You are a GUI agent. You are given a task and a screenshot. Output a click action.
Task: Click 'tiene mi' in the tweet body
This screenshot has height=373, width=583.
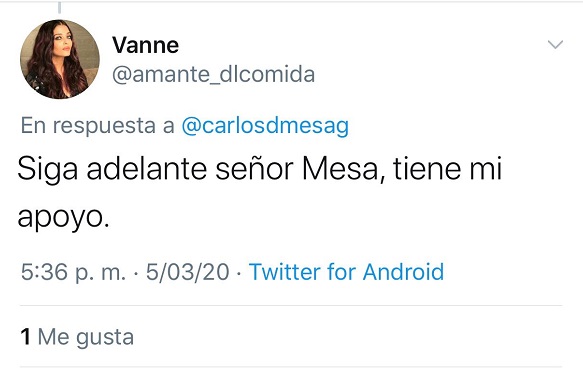pyautogui.click(x=448, y=168)
